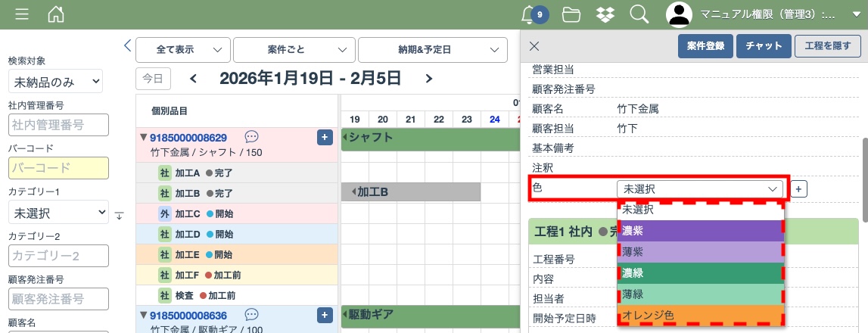Collapse the left search sidebar

pyautogui.click(x=127, y=46)
